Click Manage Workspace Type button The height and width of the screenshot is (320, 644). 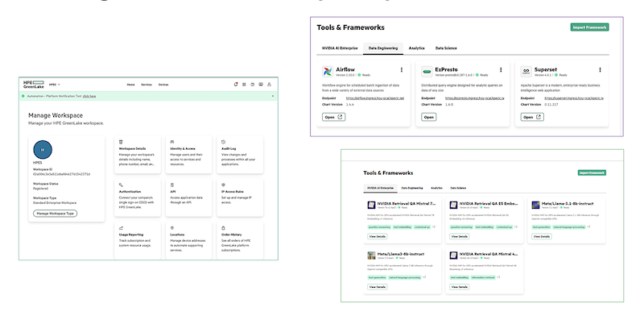tap(55, 214)
